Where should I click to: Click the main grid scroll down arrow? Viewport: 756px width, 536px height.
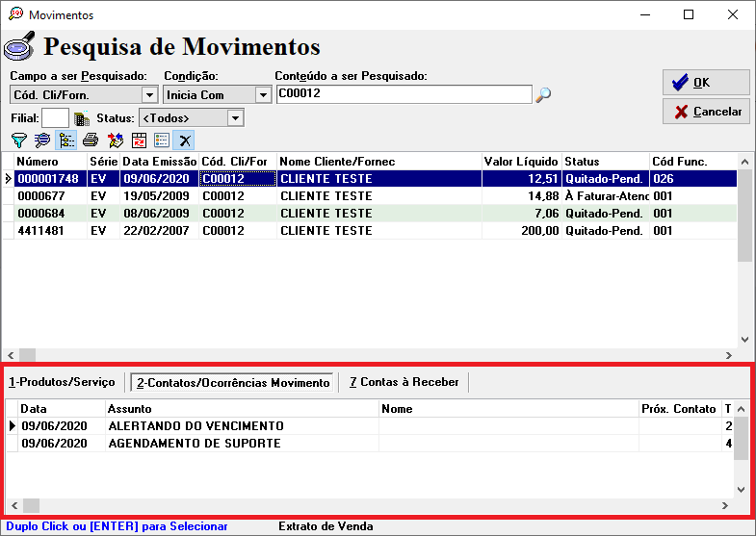click(x=744, y=340)
